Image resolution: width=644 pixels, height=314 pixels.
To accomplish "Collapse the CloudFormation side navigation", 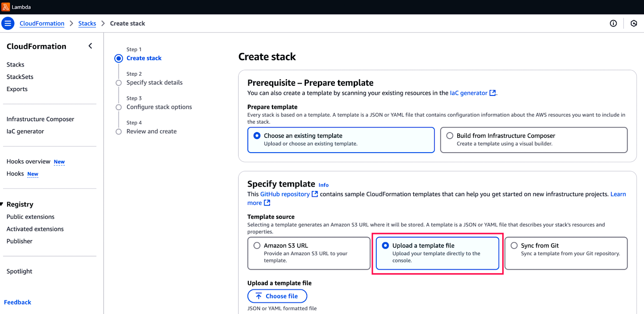I will [90, 46].
